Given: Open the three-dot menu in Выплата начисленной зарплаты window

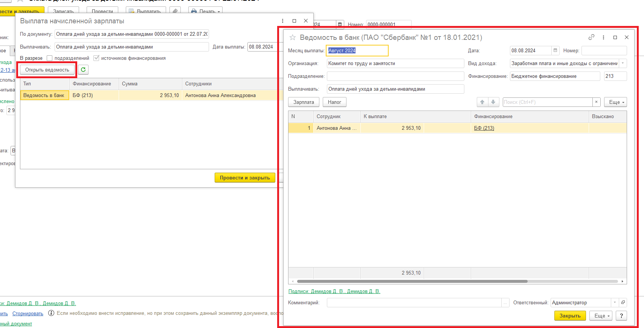Looking at the screenshot, I should 282,21.
